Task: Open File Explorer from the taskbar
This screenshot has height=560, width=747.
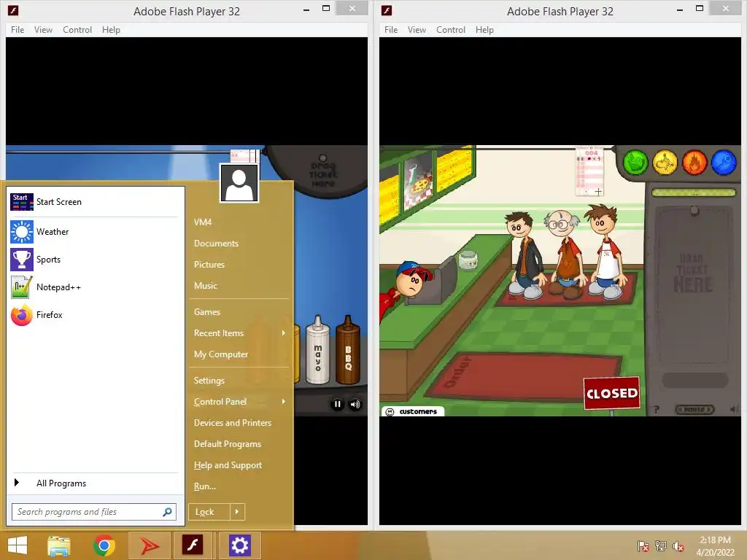Action: 59,545
